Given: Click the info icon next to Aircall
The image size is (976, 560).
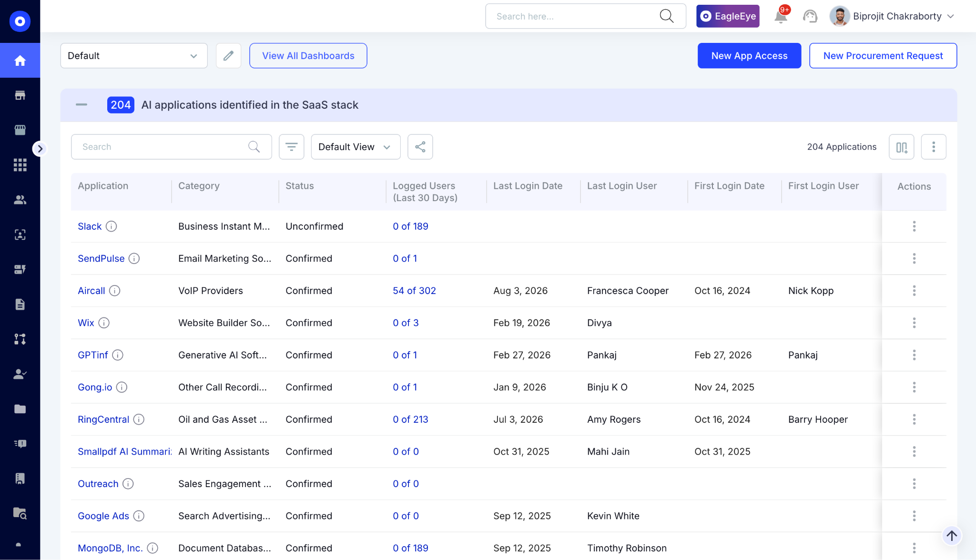Looking at the screenshot, I should 115,291.
